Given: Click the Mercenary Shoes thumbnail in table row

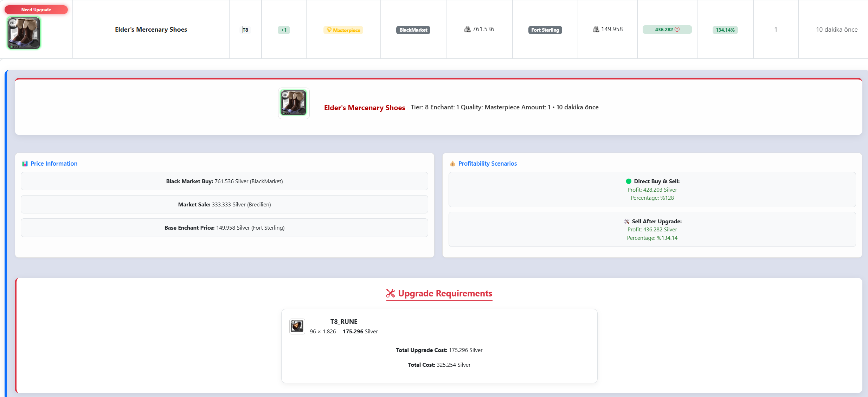Looking at the screenshot, I should (x=24, y=33).
